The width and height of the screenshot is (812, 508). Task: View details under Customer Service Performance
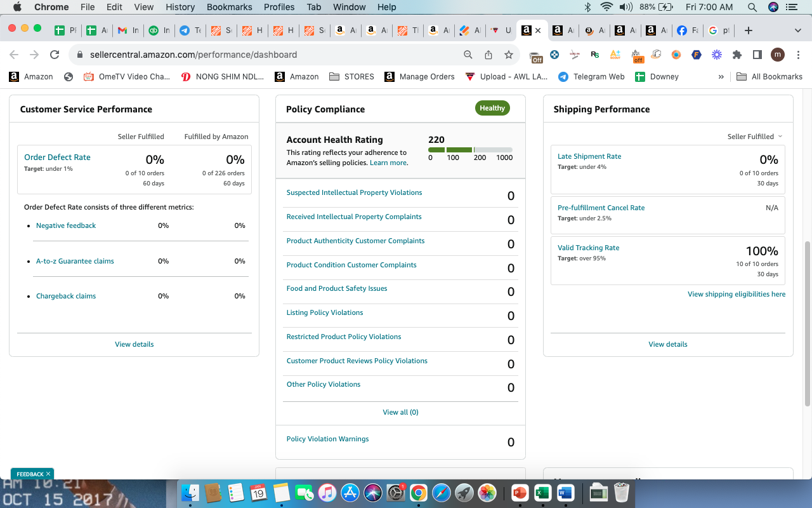(x=134, y=344)
